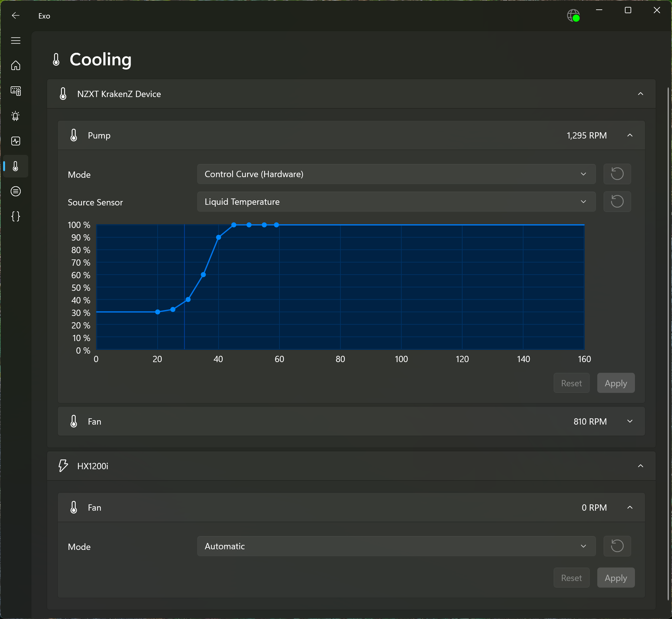Collapse the NZXT KrakenZ Device section

[x=640, y=94]
